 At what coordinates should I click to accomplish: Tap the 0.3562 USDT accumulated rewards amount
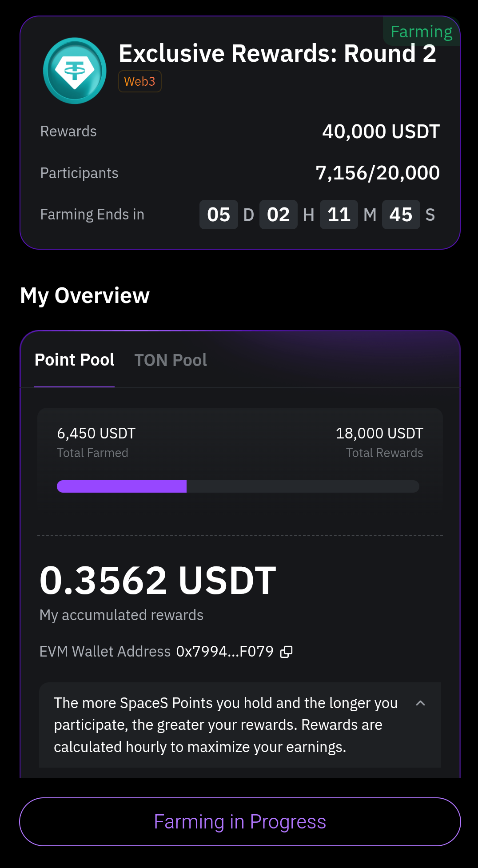pyautogui.click(x=158, y=580)
